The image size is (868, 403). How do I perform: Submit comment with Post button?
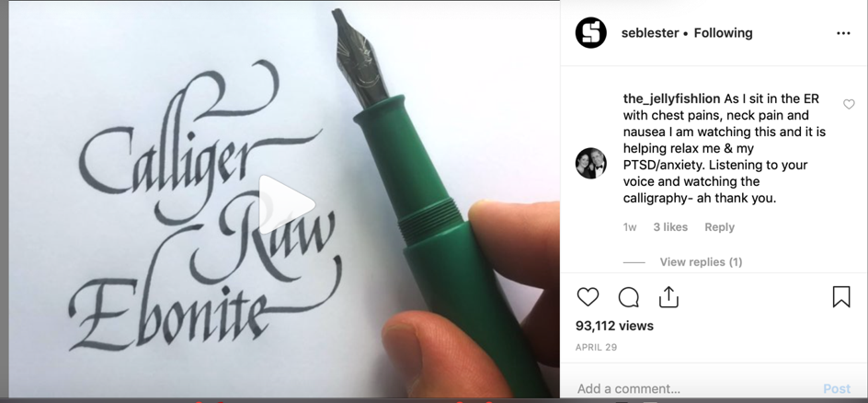[x=837, y=388]
